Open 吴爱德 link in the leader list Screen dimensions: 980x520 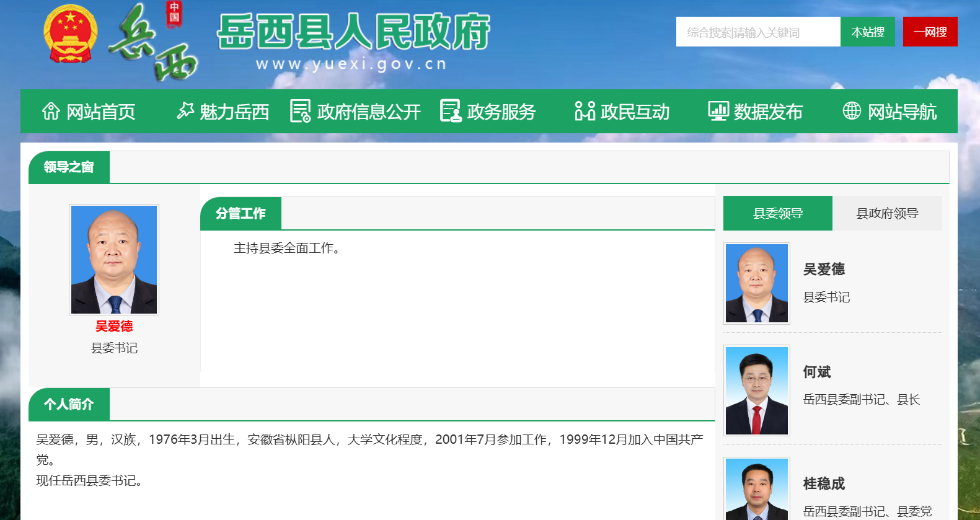coord(824,269)
